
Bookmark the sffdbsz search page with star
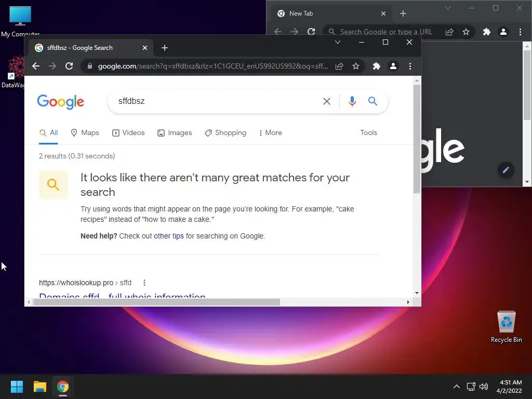coord(355,66)
